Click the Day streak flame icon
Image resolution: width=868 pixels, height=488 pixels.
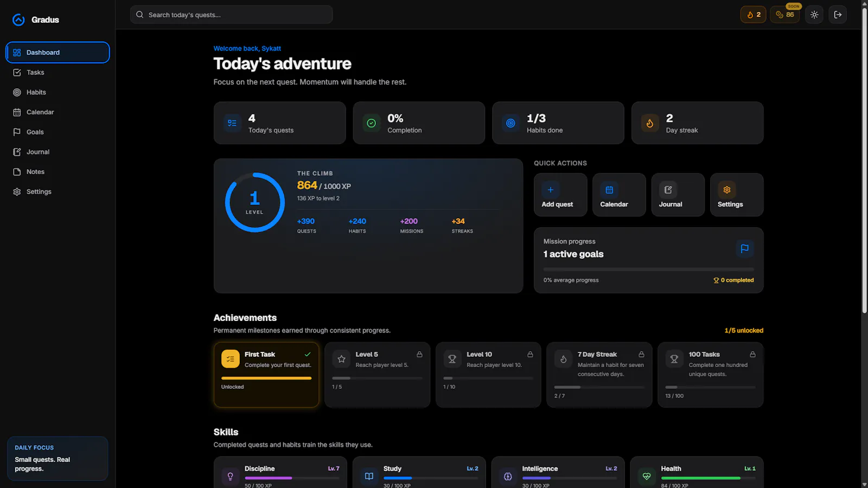[x=650, y=123]
